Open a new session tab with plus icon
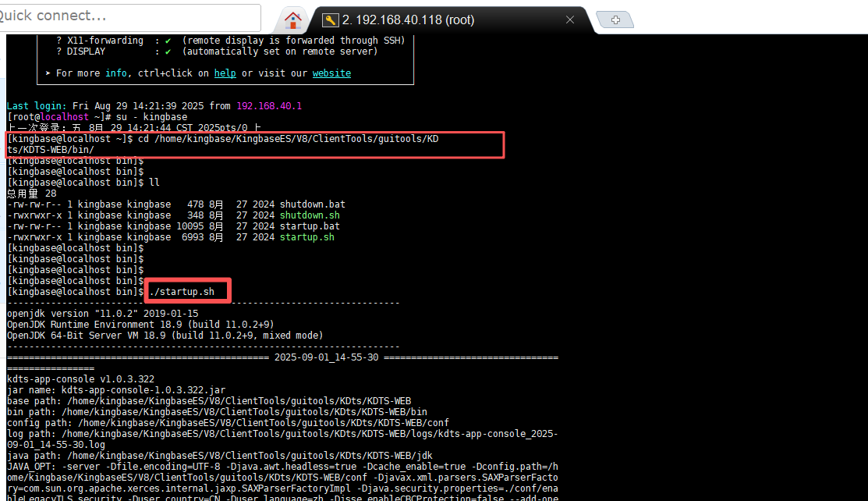Image resolution: width=868 pixels, height=501 pixels. [x=615, y=20]
